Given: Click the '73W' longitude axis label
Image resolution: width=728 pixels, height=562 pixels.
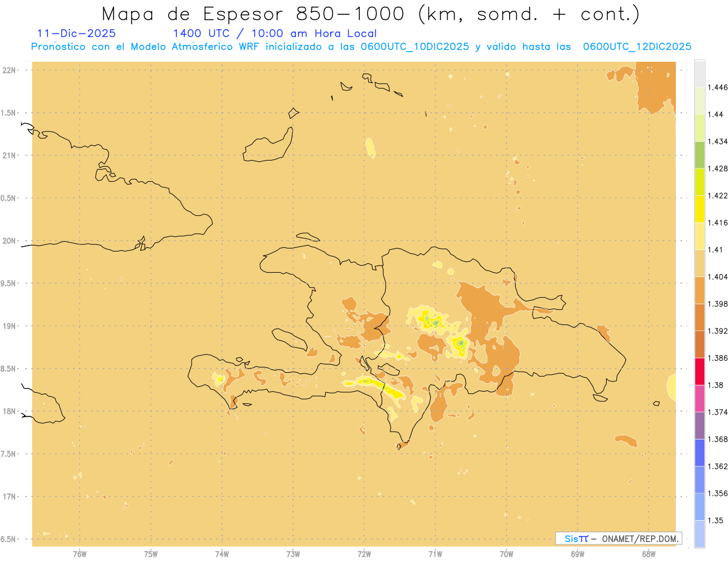Looking at the screenshot, I should (293, 554).
